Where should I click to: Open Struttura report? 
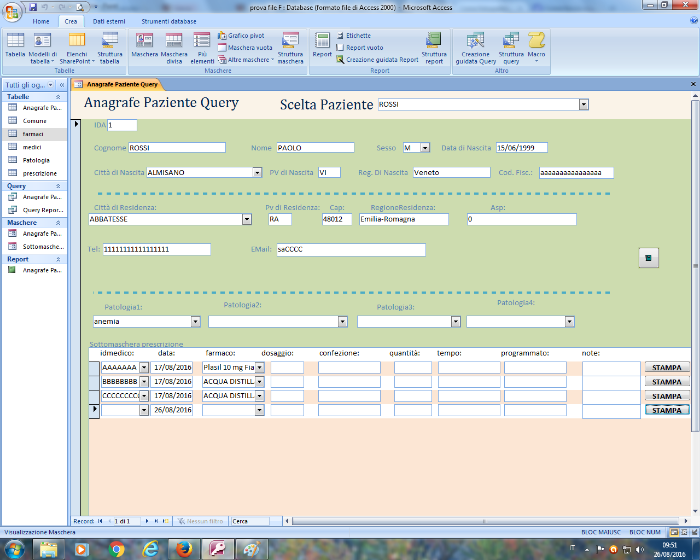tap(434, 48)
